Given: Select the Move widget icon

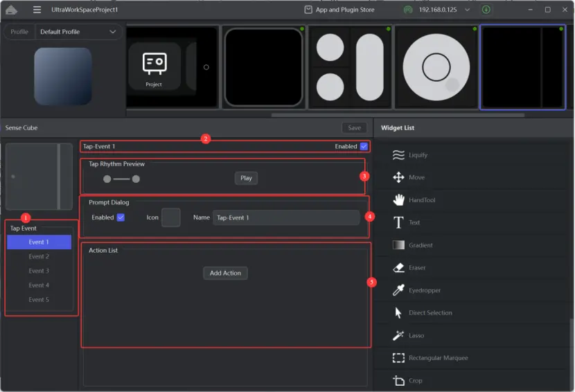Looking at the screenshot, I should point(398,177).
